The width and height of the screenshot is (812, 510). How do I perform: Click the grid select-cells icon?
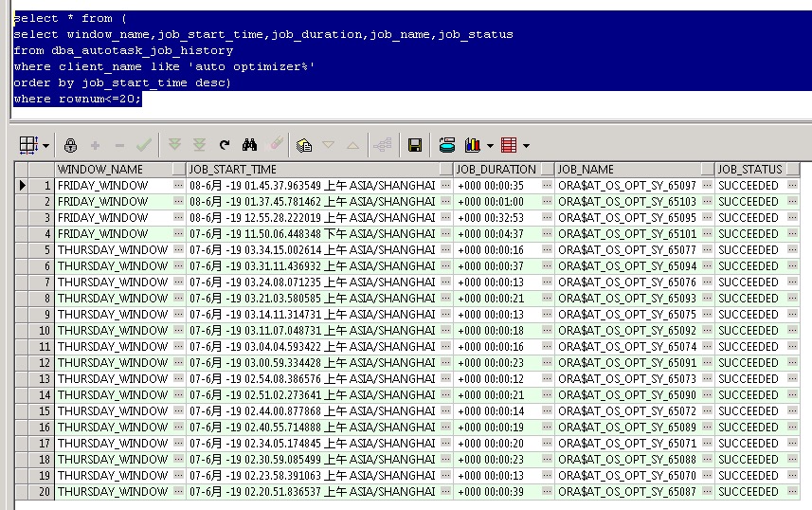(x=27, y=145)
